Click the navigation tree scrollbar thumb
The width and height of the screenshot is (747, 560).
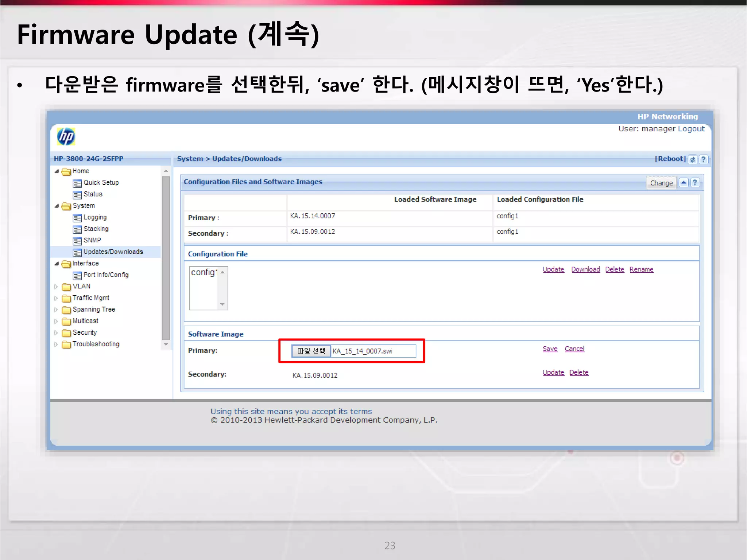click(x=166, y=258)
